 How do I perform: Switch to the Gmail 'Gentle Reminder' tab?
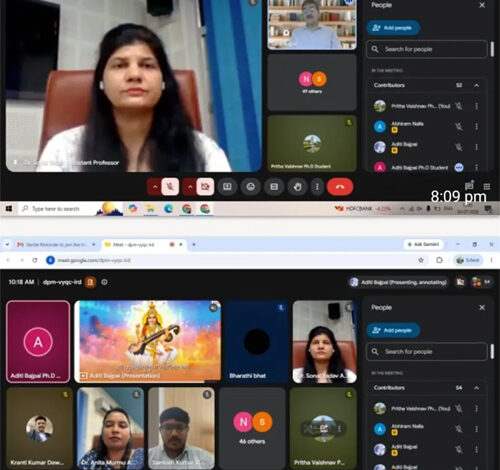(56, 245)
